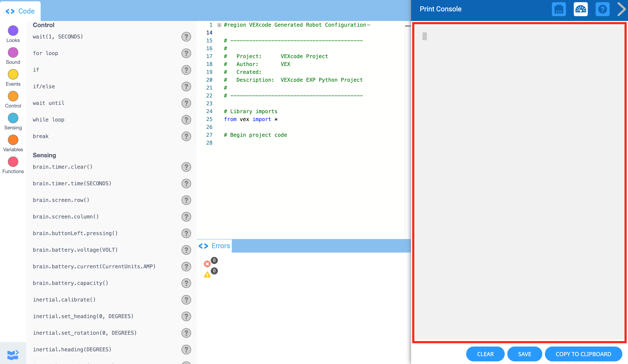Screen dimensions: 628x364
Task: Open Help from the Print Console header
Action: pyautogui.click(x=602, y=9)
